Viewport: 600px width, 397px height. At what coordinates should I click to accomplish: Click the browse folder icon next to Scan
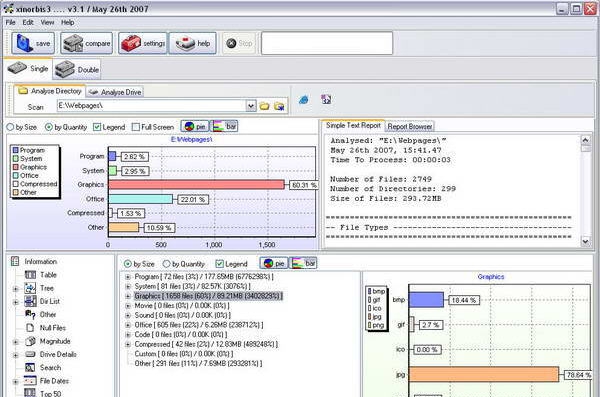pos(264,106)
